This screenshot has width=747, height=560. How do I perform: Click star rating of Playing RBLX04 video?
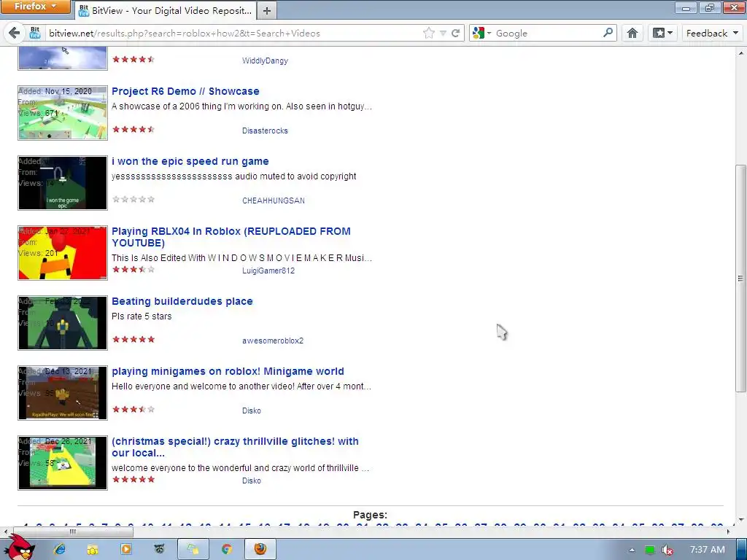click(133, 269)
